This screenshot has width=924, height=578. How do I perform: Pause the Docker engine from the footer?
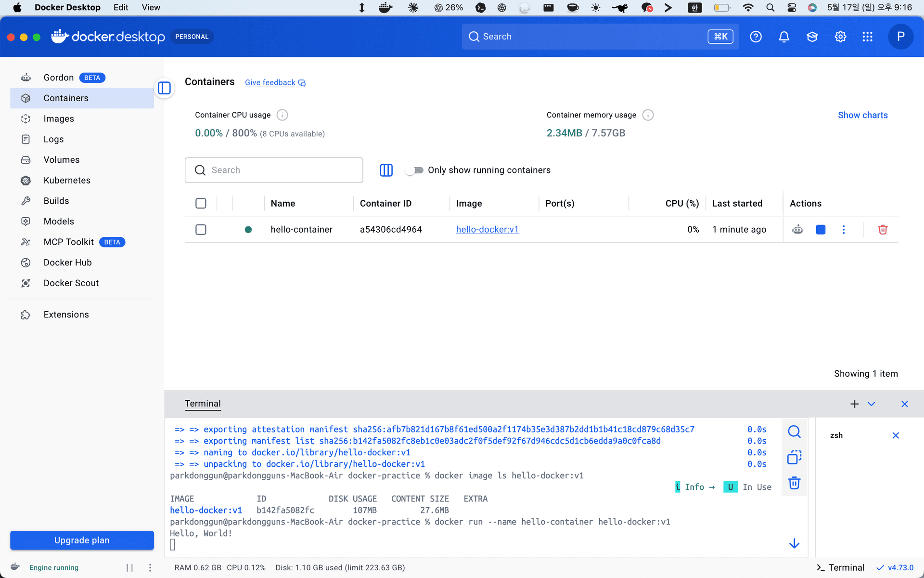coord(129,567)
